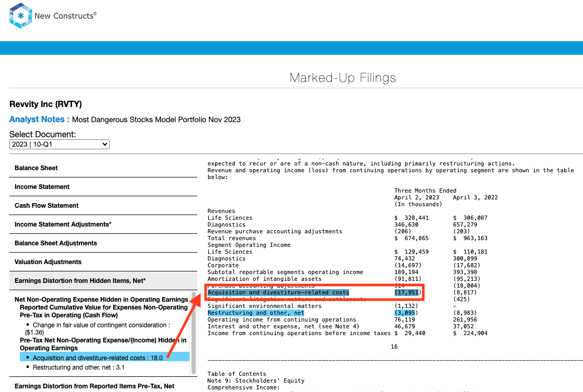Image resolution: width=583 pixels, height=392 pixels.
Task: Click 'Subtotal reportable segments operating income' row
Action: (x=285, y=272)
